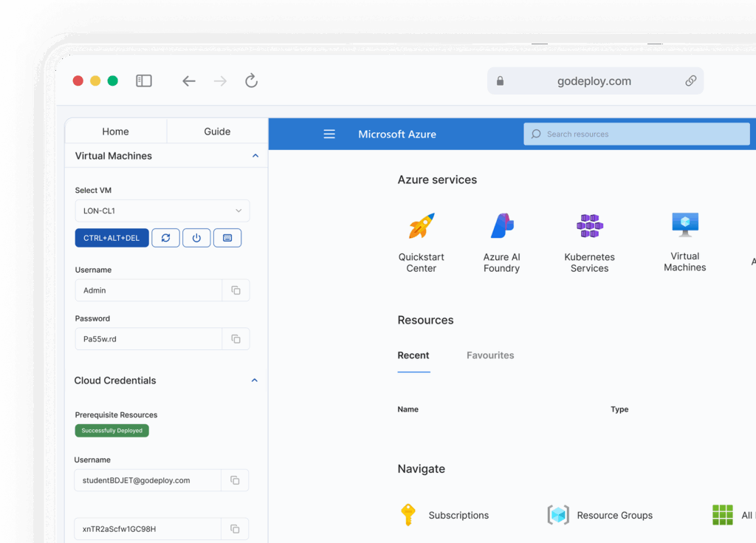
Task: Click the godeploy.com address bar
Action: pos(596,81)
